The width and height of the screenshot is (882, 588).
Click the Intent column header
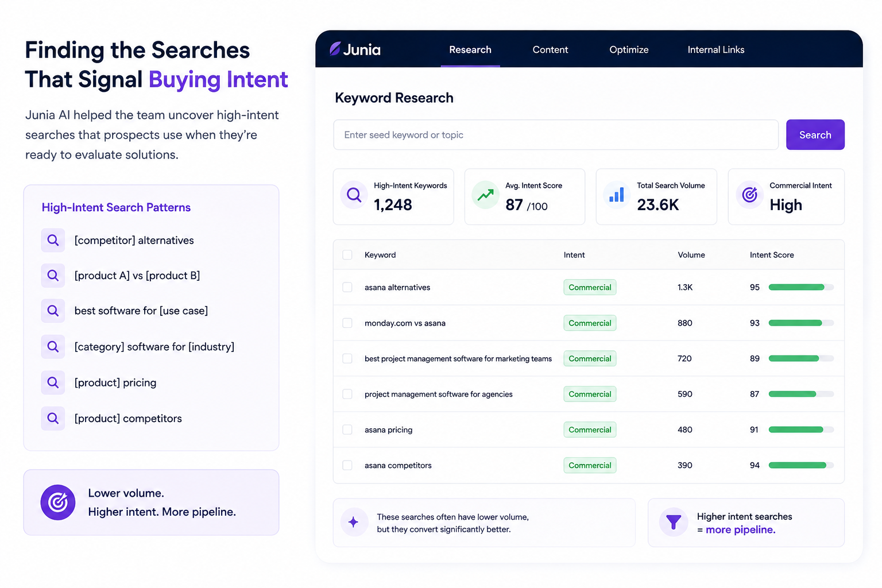[x=574, y=255]
